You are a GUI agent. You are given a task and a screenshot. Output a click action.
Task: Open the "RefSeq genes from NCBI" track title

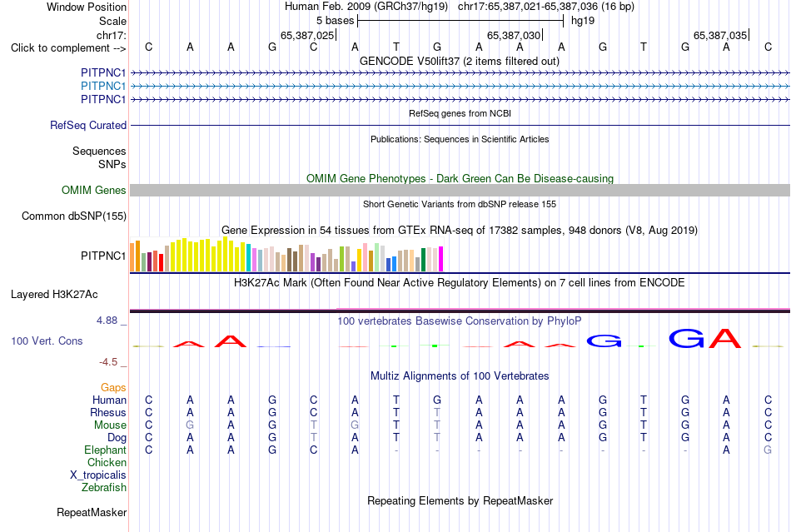click(x=460, y=113)
